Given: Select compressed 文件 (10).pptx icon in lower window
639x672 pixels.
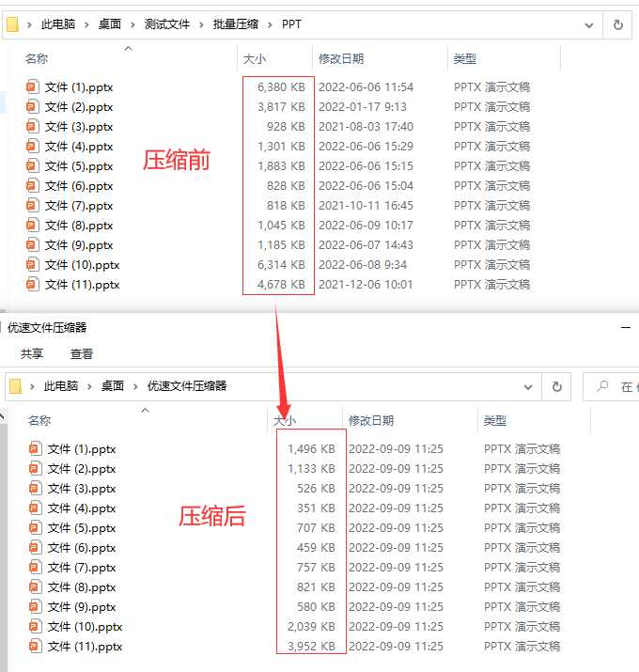Looking at the screenshot, I should [x=35, y=626].
